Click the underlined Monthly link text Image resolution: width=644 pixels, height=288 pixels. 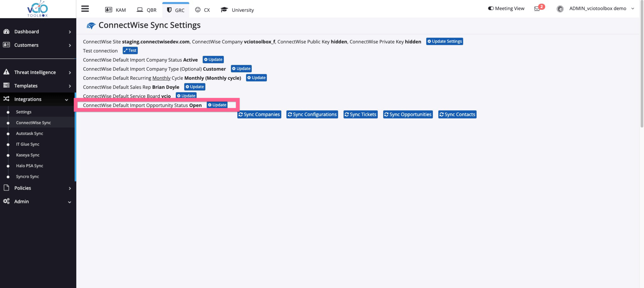(161, 78)
